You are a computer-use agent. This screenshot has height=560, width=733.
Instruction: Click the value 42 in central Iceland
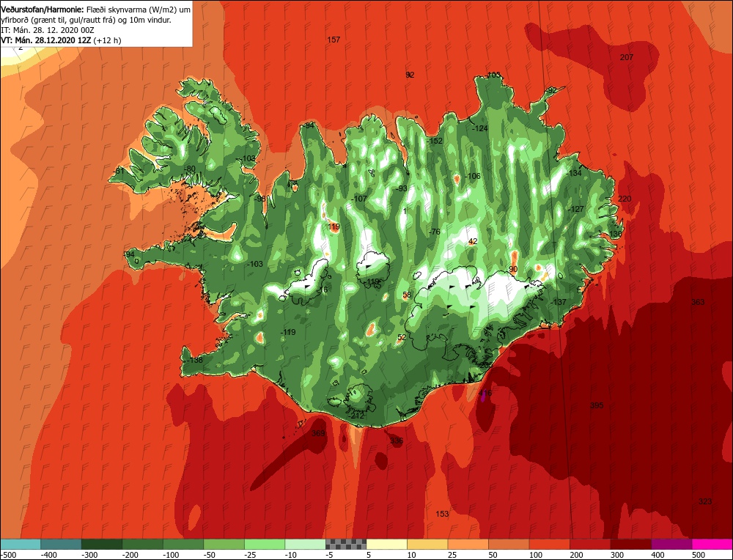tap(473, 242)
